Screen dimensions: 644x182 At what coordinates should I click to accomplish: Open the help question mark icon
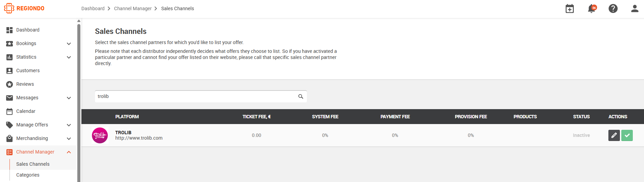click(x=613, y=8)
